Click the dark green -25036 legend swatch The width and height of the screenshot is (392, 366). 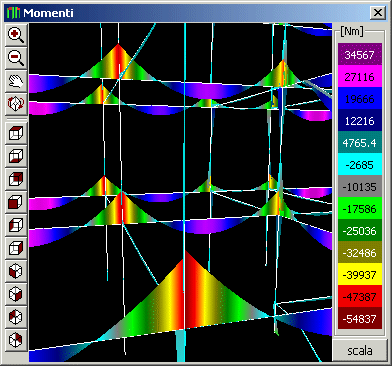[x=360, y=231]
